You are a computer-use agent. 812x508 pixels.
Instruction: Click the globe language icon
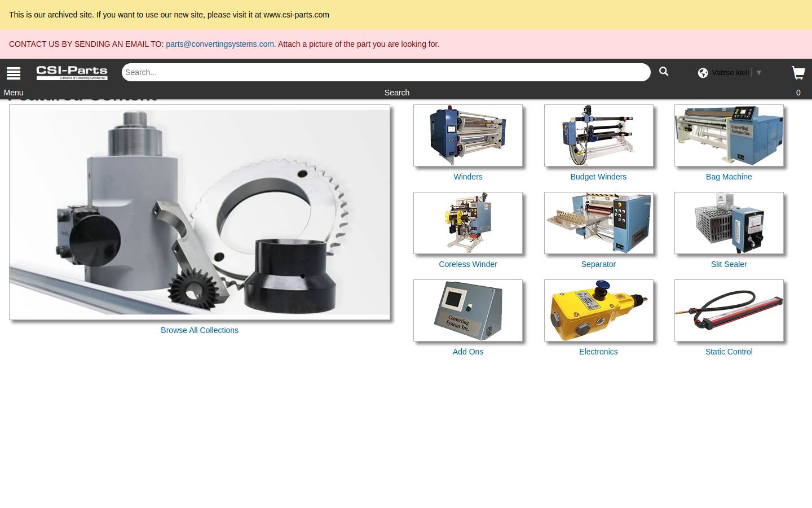click(x=703, y=73)
